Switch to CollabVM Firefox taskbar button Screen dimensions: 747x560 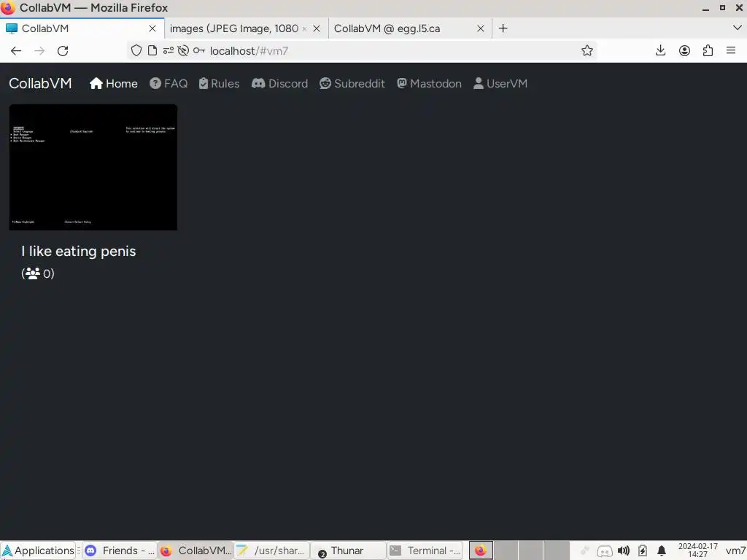point(196,551)
